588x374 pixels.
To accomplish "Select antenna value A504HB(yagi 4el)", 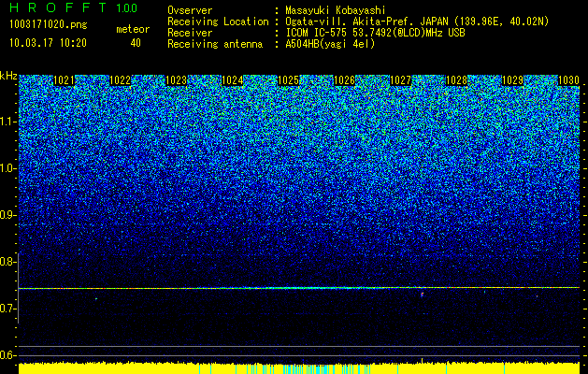I will coord(330,44).
